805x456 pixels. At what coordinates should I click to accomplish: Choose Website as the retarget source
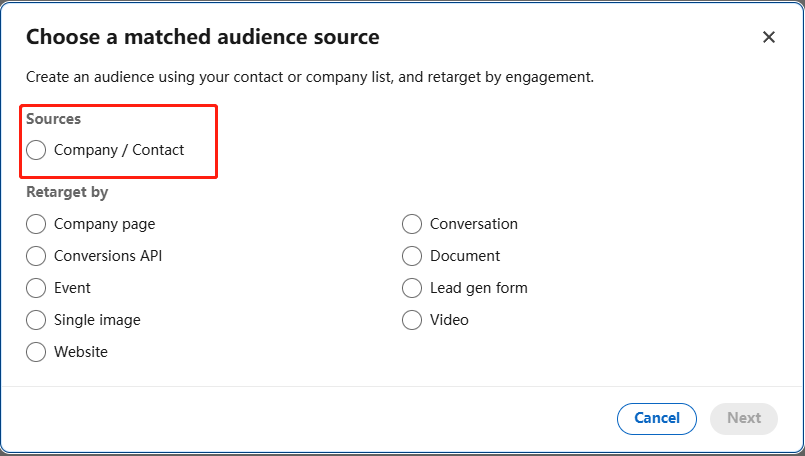point(36,352)
